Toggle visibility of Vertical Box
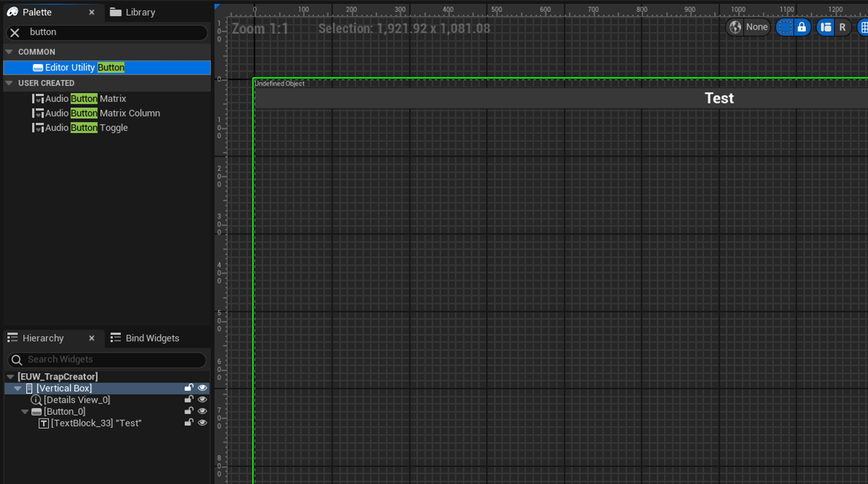868x484 pixels. 202,388
